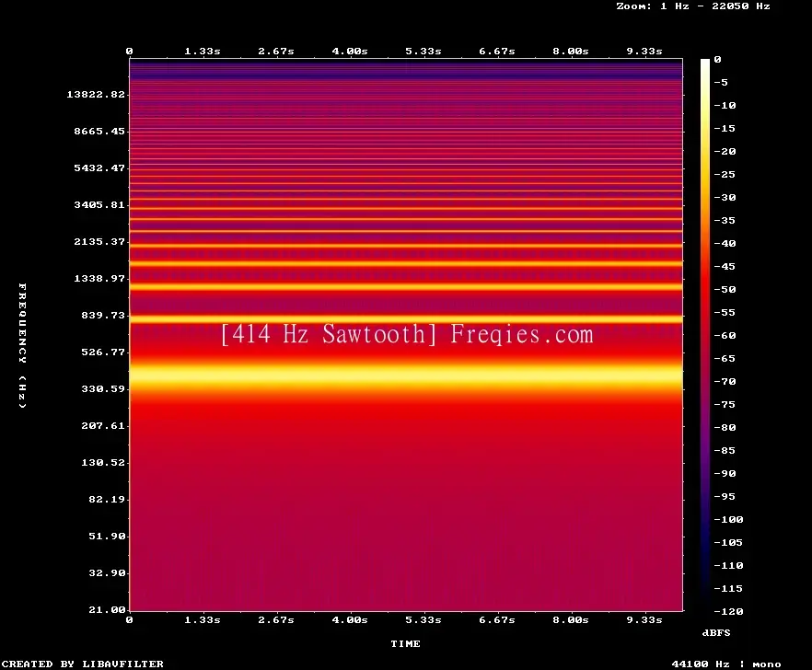Click the 51.90 frequency axis label

[x=107, y=536]
